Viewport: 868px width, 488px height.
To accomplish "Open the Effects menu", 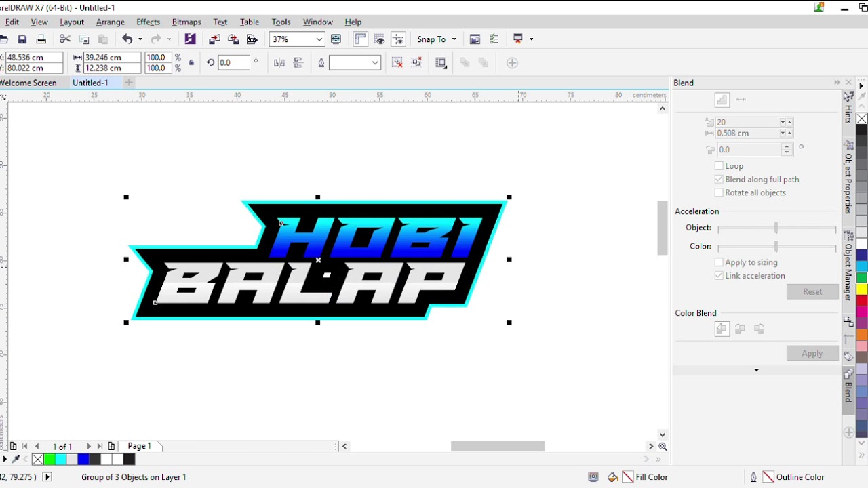I will (x=148, y=22).
